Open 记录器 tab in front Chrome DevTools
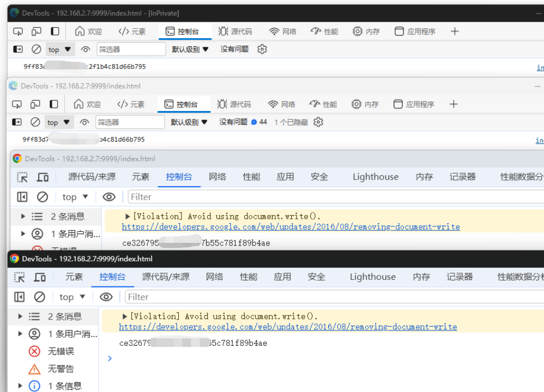The height and width of the screenshot is (392, 544). pyautogui.click(x=460, y=277)
